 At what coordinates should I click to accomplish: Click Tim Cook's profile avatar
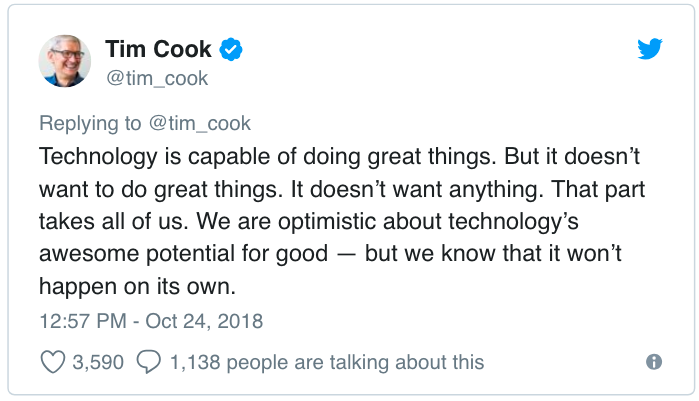pyautogui.click(x=65, y=61)
